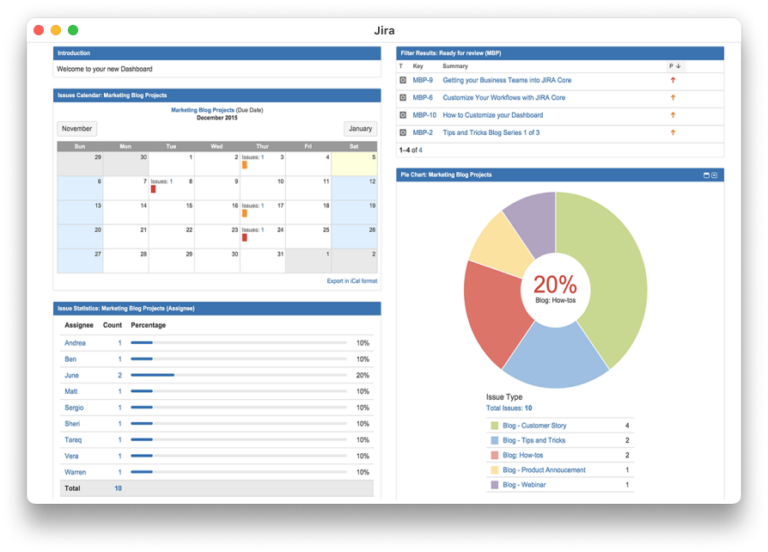The width and height of the screenshot is (768, 552).
Task: Click the Count column header
Action: (112, 325)
